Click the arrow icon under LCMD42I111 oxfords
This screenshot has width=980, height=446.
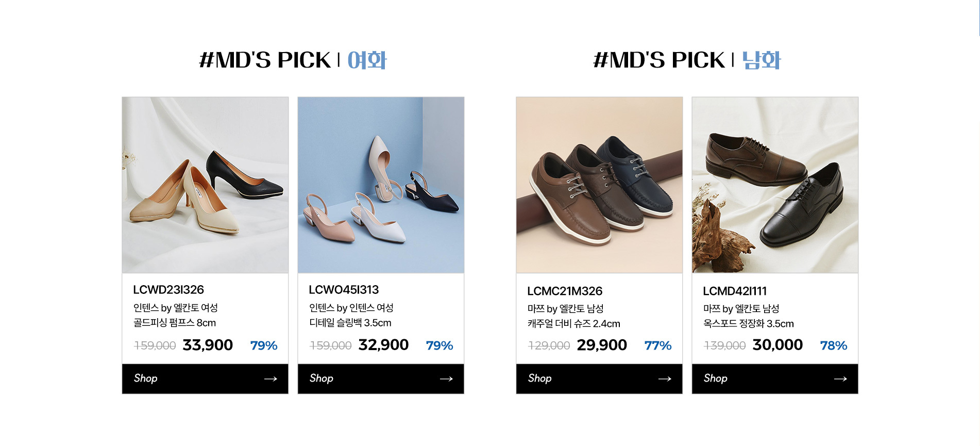tap(840, 379)
